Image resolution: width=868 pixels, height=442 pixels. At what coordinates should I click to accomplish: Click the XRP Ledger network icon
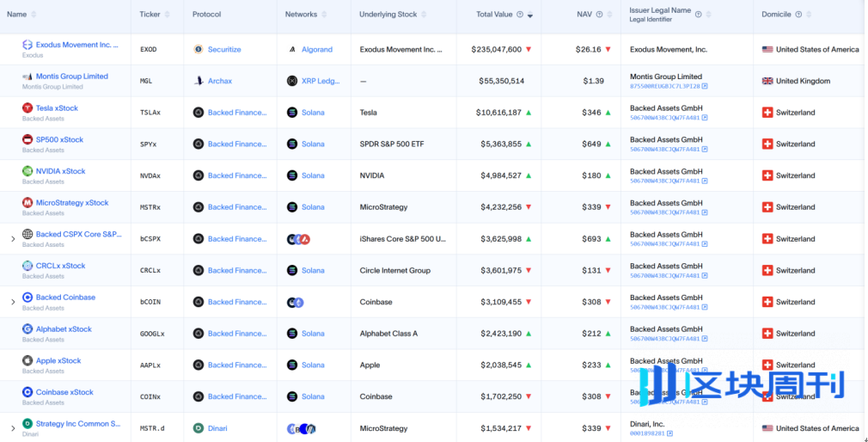[292, 81]
